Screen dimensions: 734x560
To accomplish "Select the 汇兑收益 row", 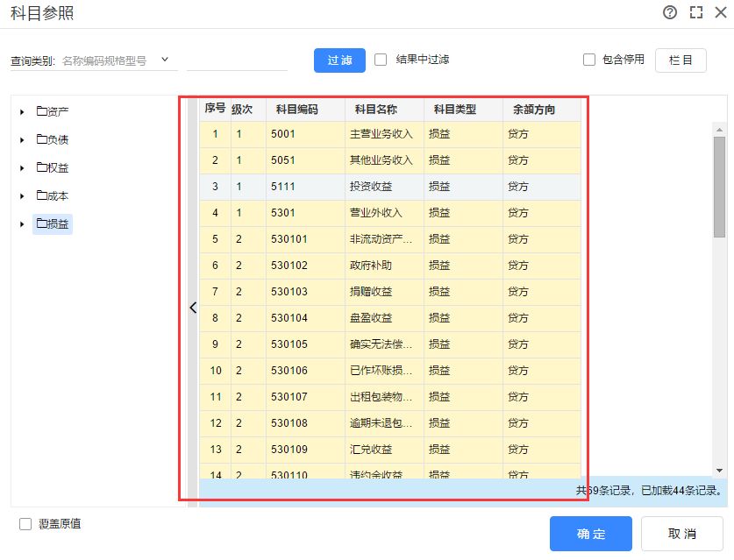I will pyautogui.click(x=390, y=449).
